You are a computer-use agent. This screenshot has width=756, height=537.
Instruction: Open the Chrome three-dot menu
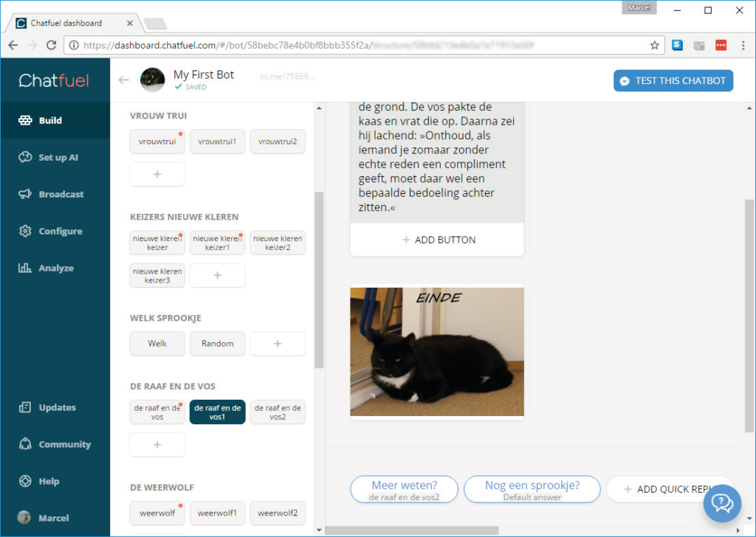click(743, 44)
